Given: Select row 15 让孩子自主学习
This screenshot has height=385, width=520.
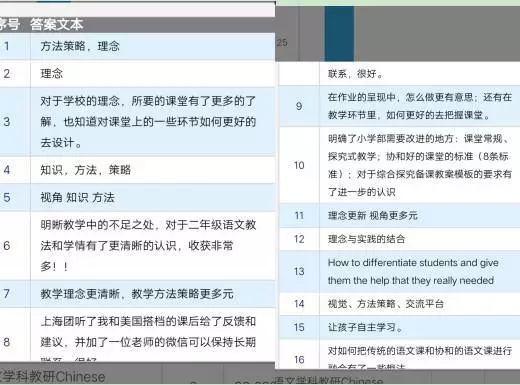Looking at the screenshot, I should (400, 327).
